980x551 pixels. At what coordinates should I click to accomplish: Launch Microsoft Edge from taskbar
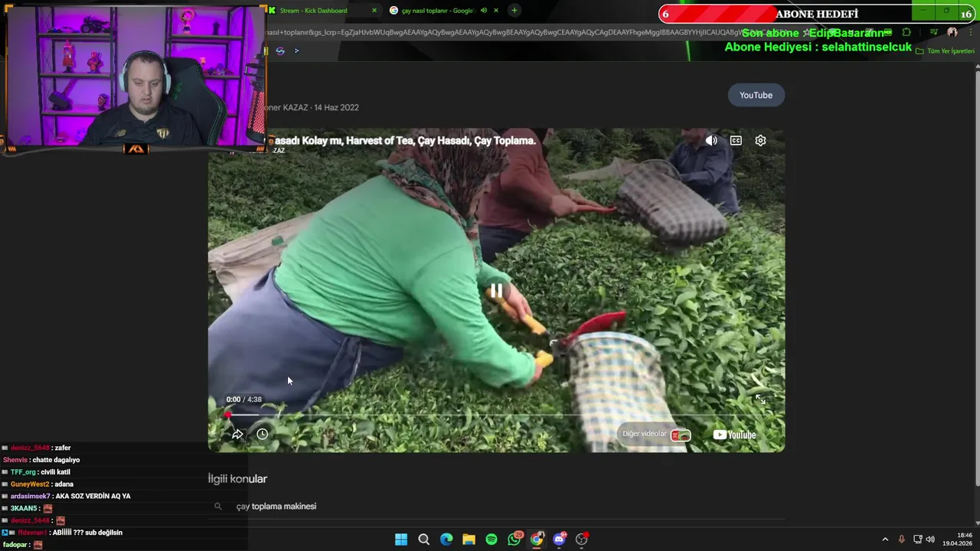click(x=446, y=540)
